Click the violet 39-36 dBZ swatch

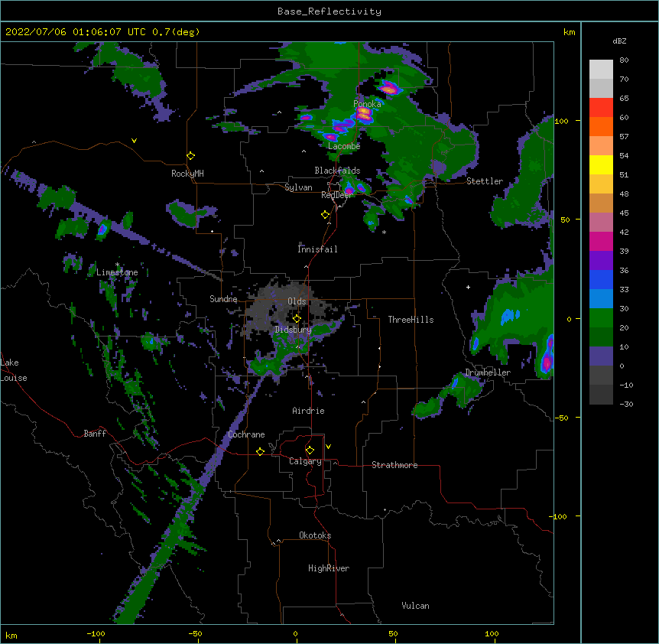click(601, 261)
